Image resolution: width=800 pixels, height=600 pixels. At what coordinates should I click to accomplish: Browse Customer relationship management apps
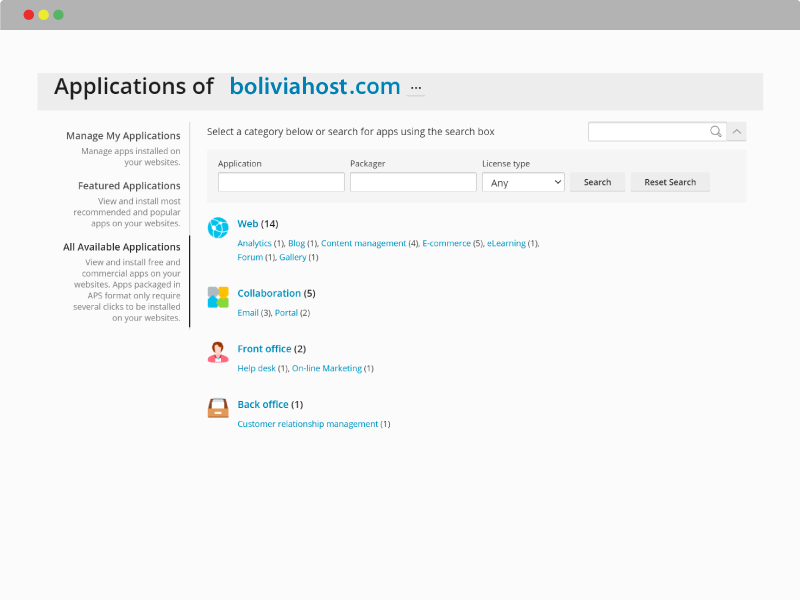(308, 424)
